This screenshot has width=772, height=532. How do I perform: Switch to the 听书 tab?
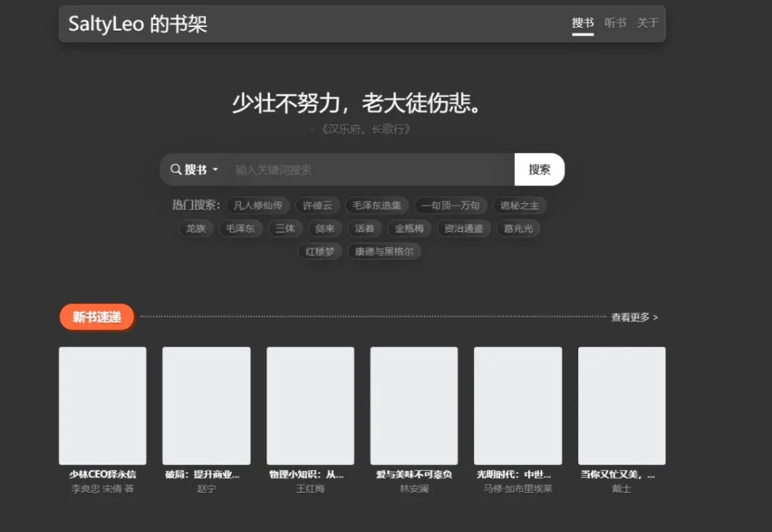[615, 23]
